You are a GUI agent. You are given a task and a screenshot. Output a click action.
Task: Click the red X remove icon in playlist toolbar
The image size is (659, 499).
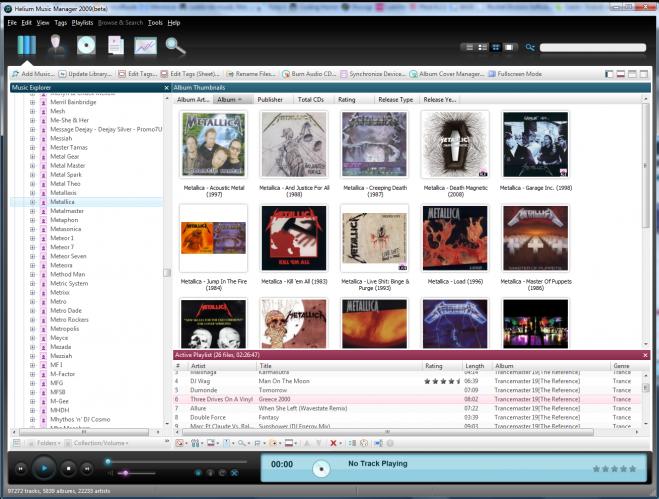(x=333, y=443)
